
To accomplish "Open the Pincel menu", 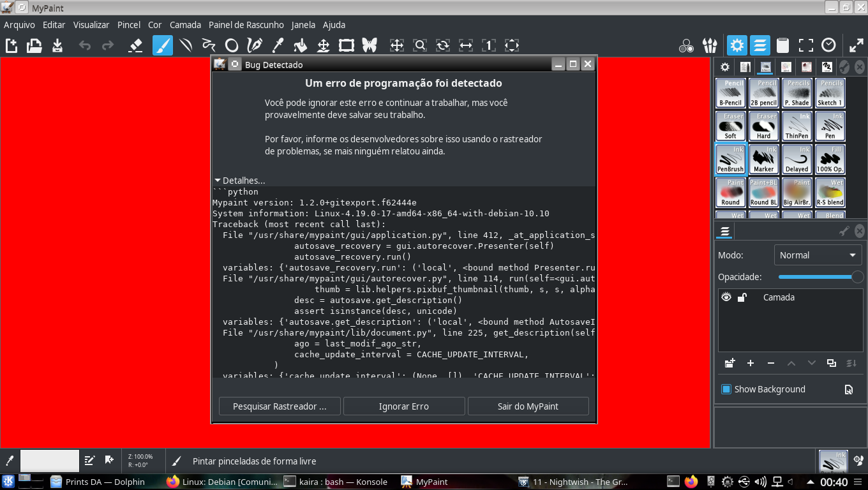I will pyautogui.click(x=129, y=25).
